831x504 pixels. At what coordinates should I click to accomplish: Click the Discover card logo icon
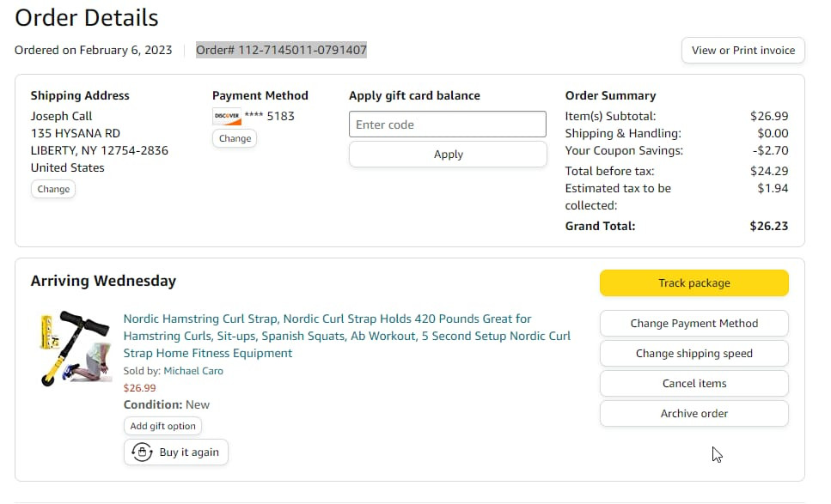click(226, 116)
